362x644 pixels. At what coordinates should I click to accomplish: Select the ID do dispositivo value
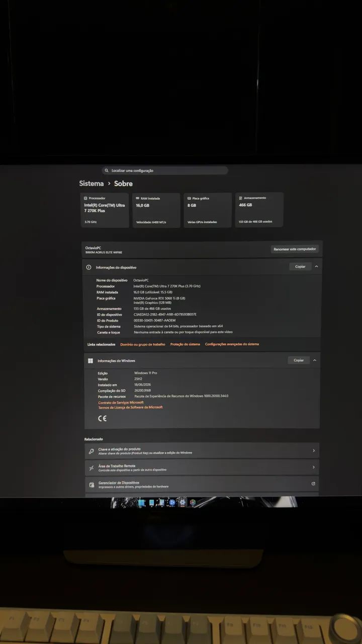pos(165,314)
